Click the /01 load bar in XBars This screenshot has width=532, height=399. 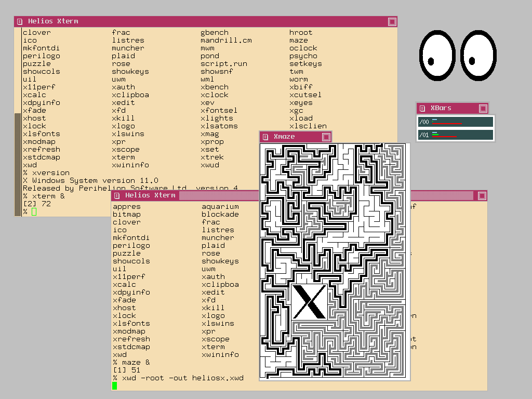[x=455, y=135]
